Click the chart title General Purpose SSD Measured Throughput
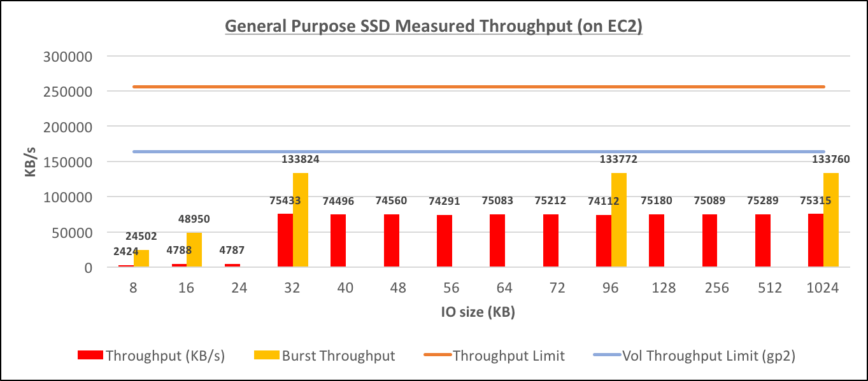This screenshot has width=868, height=381. coord(434,27)
